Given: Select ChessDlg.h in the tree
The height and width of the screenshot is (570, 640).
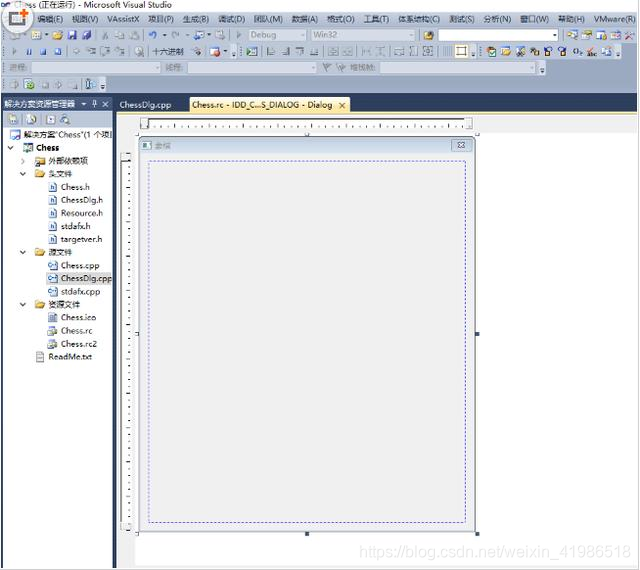Looking at the screenshot, I should point(82,200).
